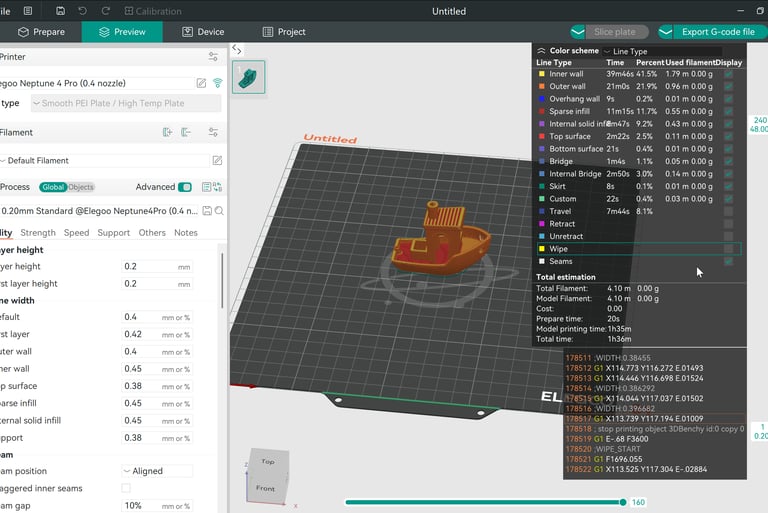Click the redo arrow icon
Screen dimensions: 768x513
[105, 11]
